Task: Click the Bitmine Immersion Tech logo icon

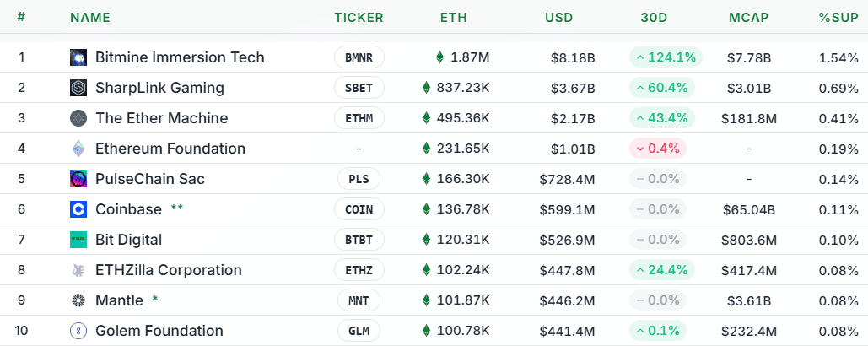Action: (x=78, y=57)
